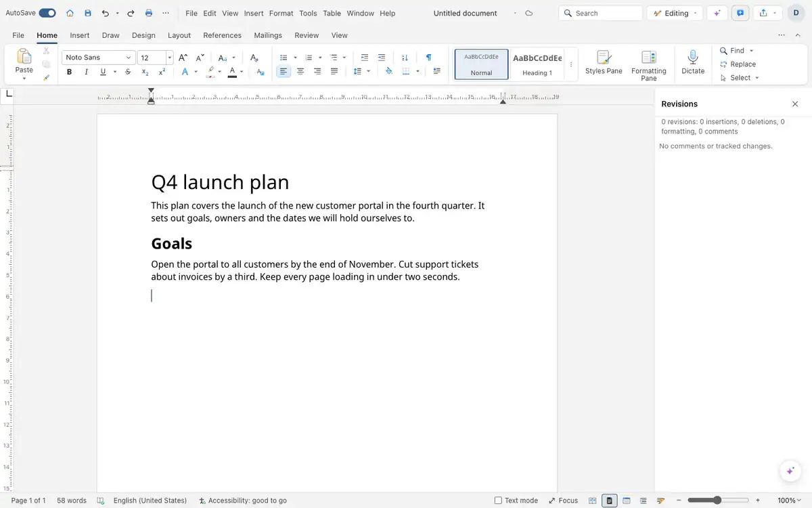This screenshot has height=508, width=812.
Task: Apply the Heading 1 style
Action: 537,64
